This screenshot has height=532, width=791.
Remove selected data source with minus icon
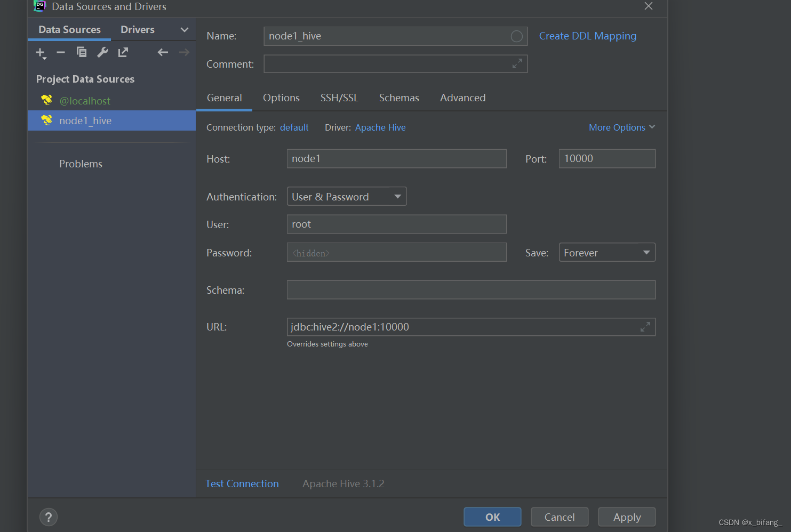pyautogui.click(x=61, y=52)
